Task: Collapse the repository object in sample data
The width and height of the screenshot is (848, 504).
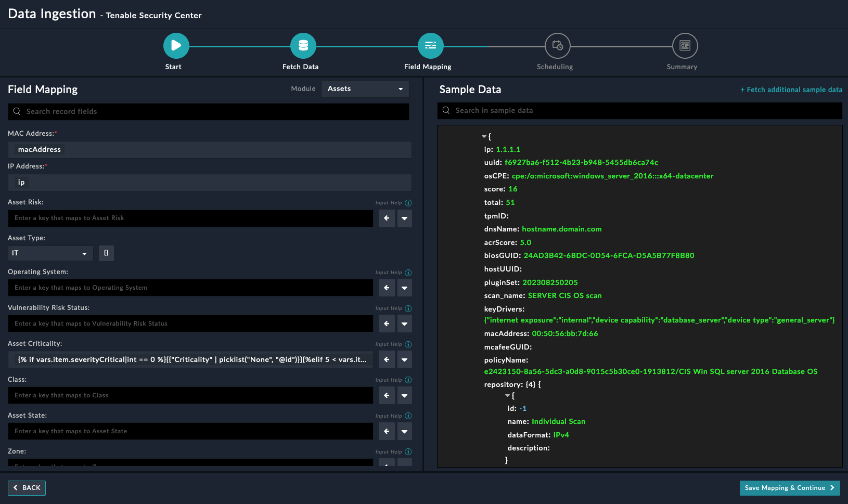Action: tap(507, 396)
